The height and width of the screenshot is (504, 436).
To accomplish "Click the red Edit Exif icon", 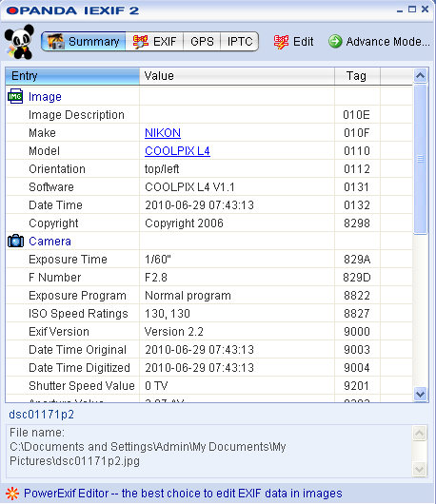I will coord(281,42).
